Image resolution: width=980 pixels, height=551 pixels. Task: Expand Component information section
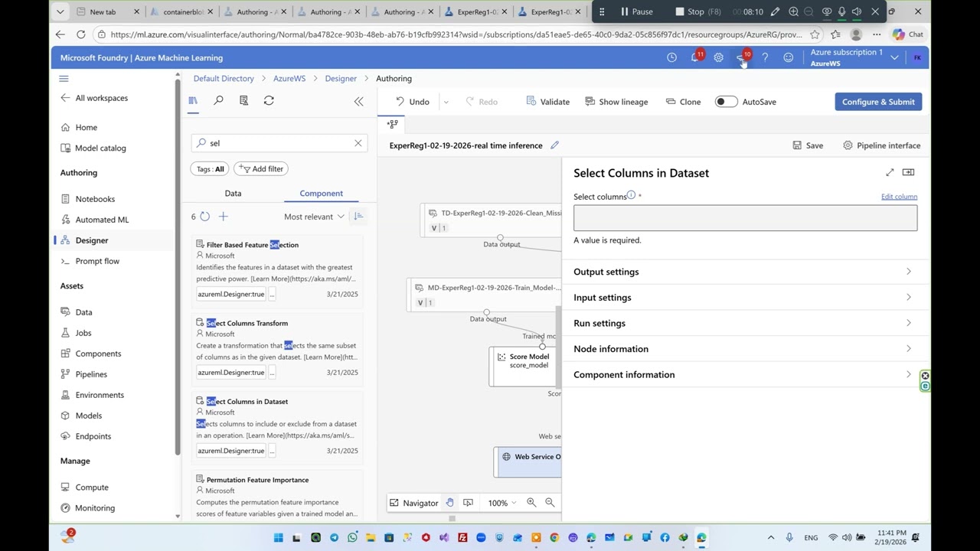coord(745,375)
